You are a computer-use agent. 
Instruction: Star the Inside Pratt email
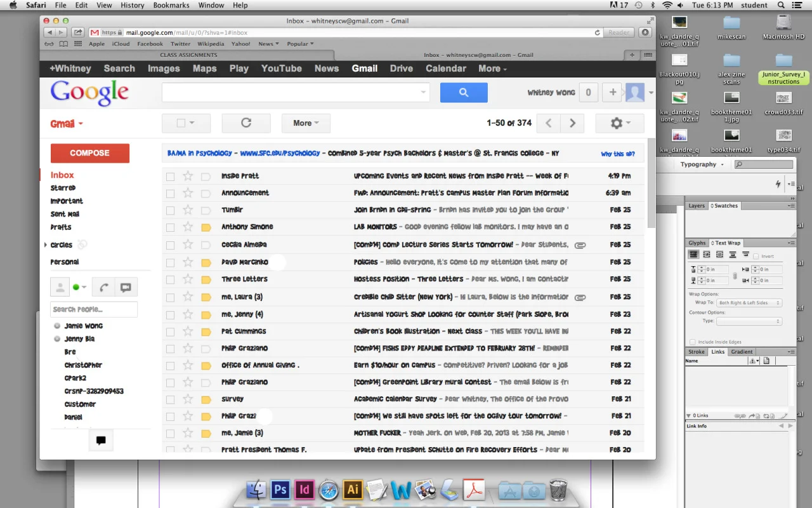188,176
